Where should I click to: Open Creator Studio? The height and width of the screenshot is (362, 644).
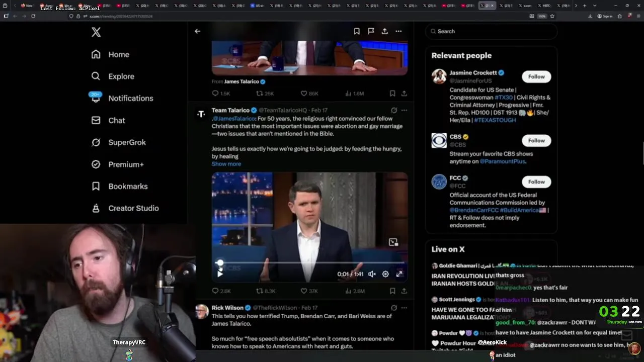tap(125, 208)
